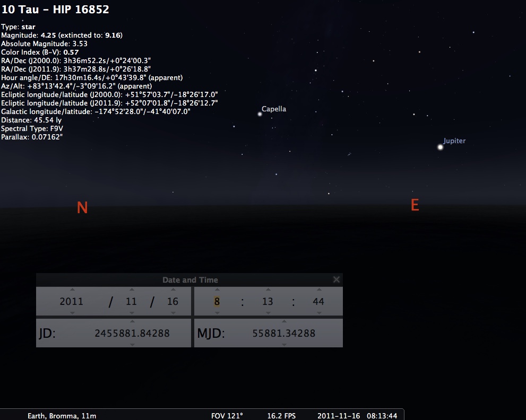Select Jupiter in the sky
The image size is (526, 420).
[x=440, y=147]
